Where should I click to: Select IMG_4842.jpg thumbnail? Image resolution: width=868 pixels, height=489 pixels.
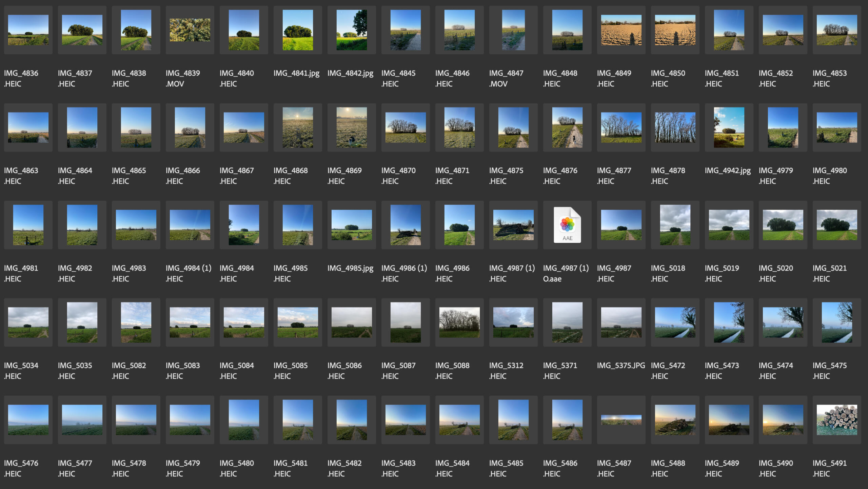[x=351, y=30]
